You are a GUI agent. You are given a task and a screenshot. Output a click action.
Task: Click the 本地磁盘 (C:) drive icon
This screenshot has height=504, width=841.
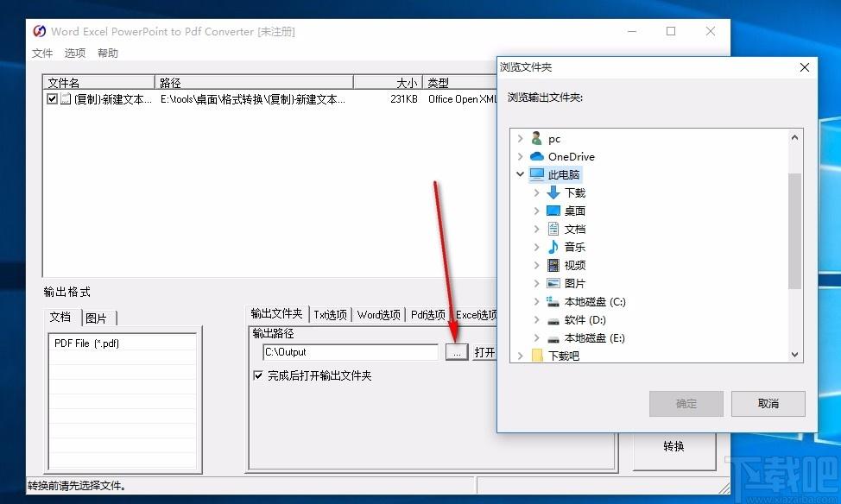(x=553, y=301)
